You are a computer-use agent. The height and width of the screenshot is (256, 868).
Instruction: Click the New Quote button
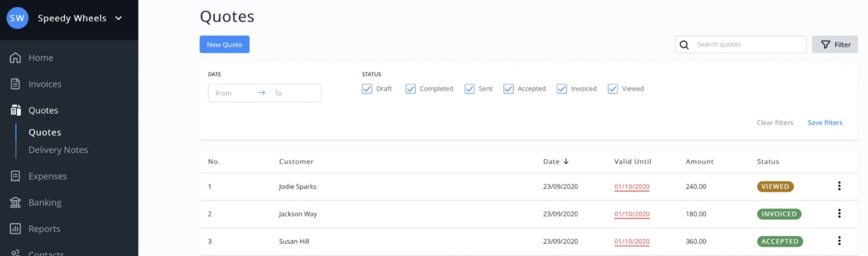pyautogui.click(x=224, y=45)
